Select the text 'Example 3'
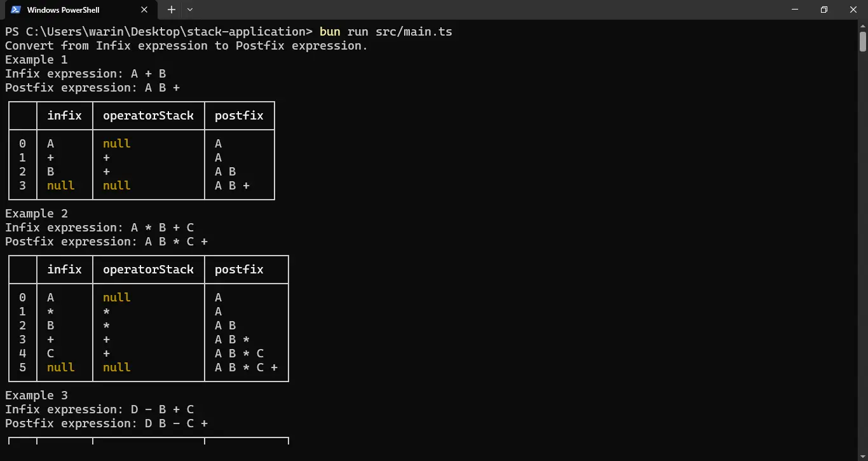 [x=36, y=395]
